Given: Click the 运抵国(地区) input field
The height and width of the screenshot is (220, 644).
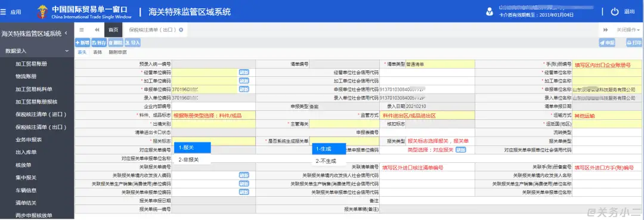Looking at the screenshot, I should (x=608, y=124).
